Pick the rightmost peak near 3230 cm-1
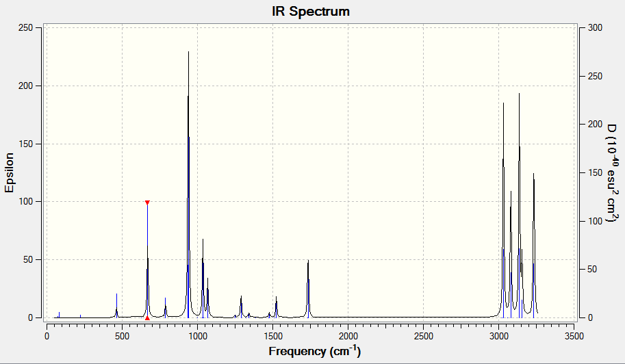The image size is (625, 364). click(534, 246)
